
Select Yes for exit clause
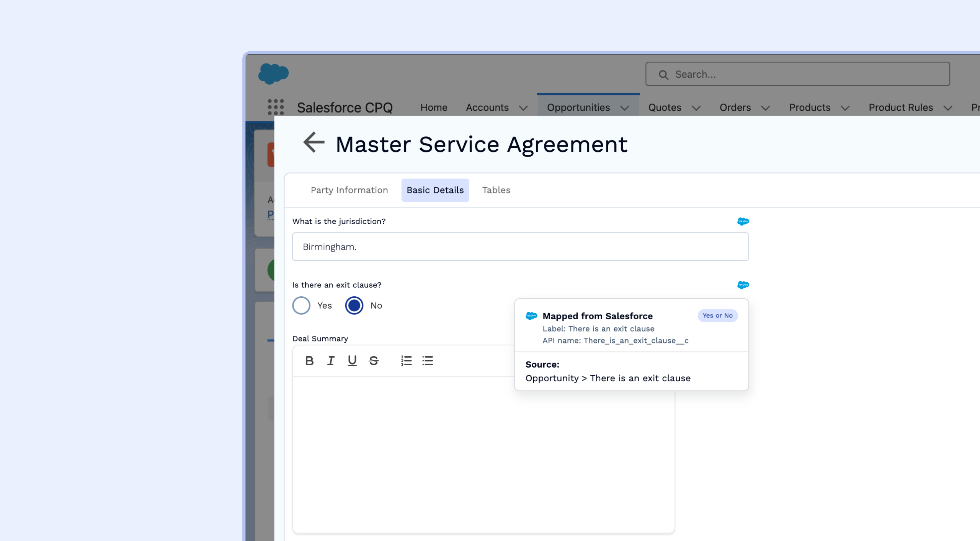(x=301, y=306)
